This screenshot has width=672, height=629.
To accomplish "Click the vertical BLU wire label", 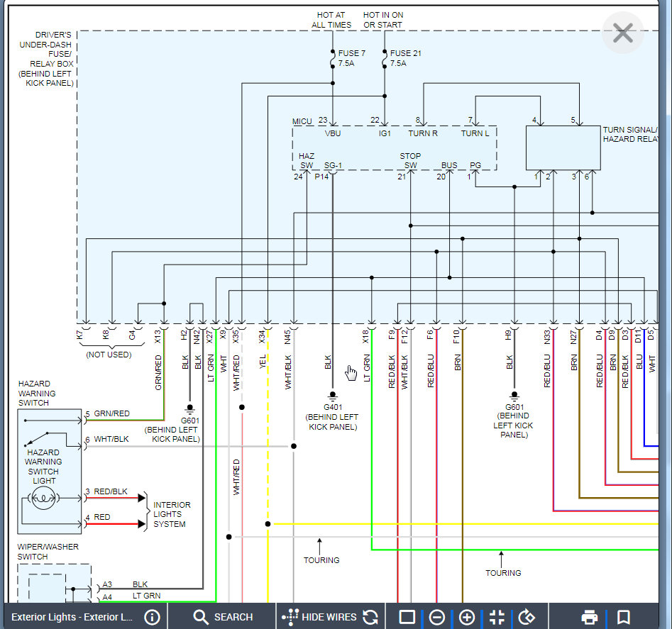I will [639, 362].
